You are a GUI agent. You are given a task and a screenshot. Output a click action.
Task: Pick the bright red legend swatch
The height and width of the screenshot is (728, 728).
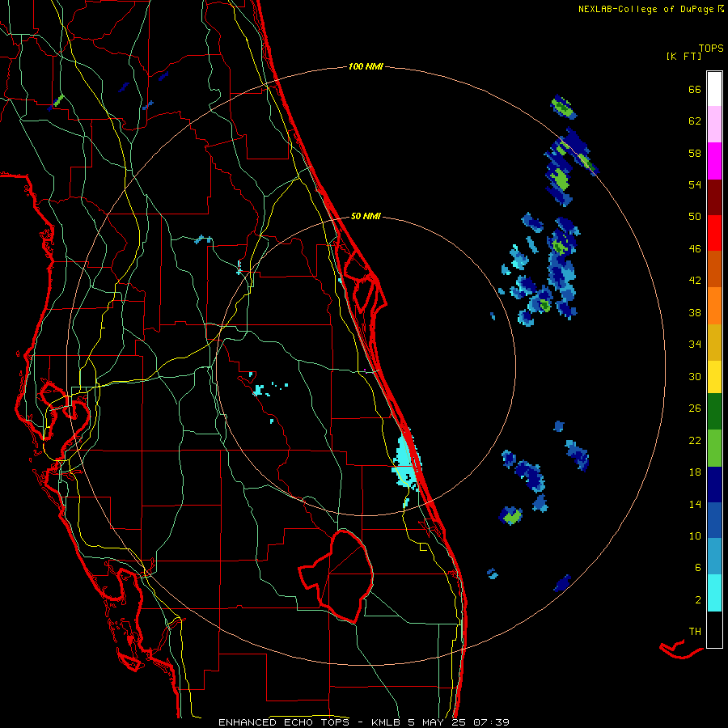tap(714, 233)
